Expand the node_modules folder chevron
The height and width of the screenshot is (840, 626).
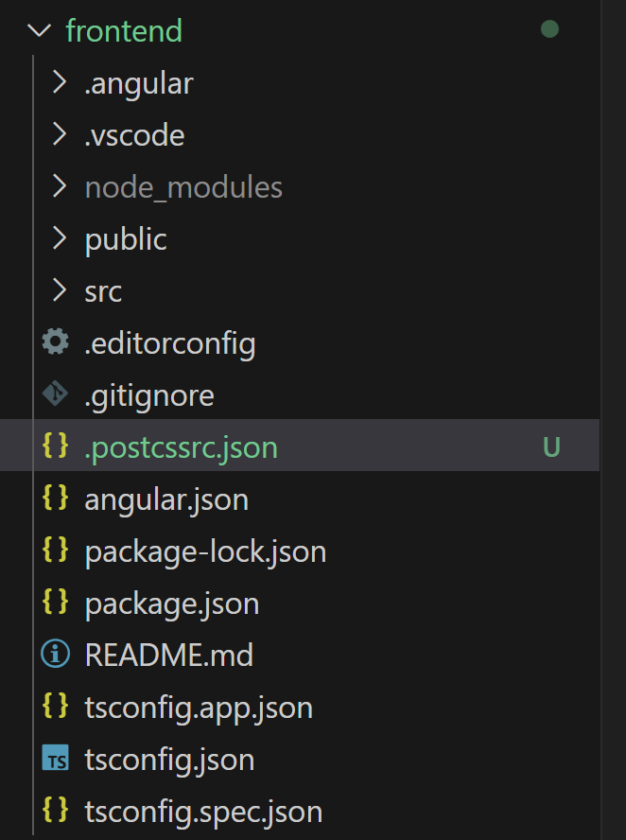coord(59,187)
